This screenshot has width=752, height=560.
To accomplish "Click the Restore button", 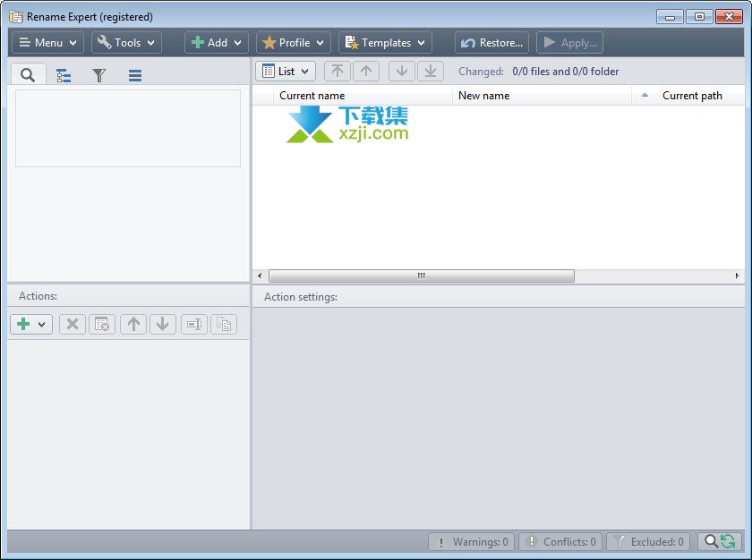I will pyautogui.click(x=491, y=43).
